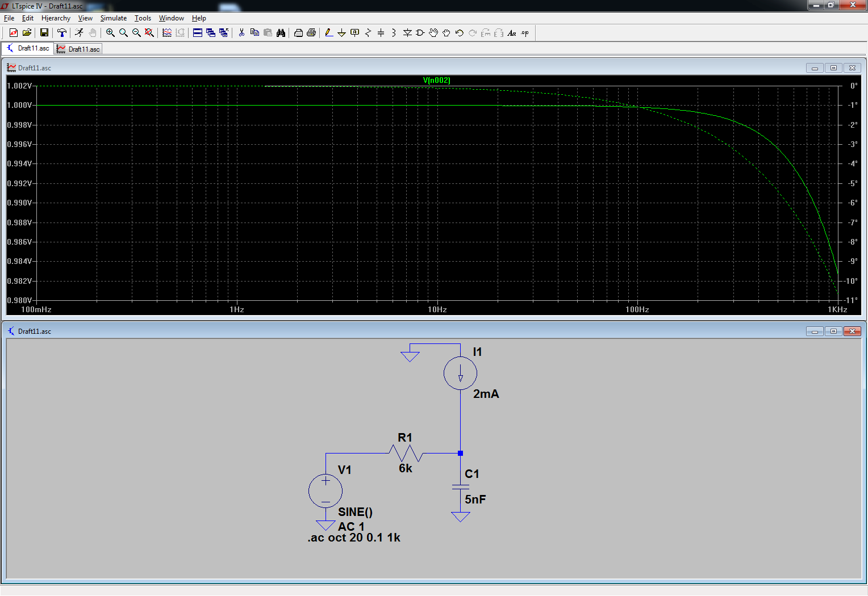Click the 1.000V voltage axis label
This screenshot has width=868, height=596.
pyautogui.click(x=19, y=105)
